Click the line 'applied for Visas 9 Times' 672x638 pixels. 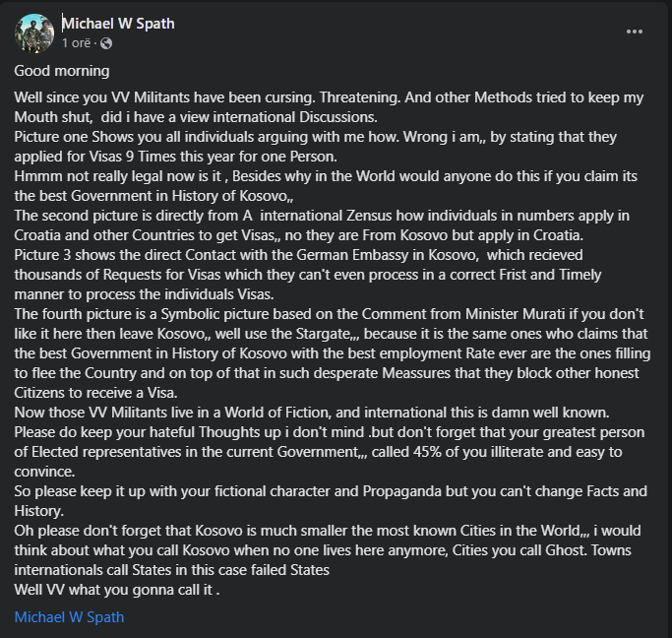176,157
